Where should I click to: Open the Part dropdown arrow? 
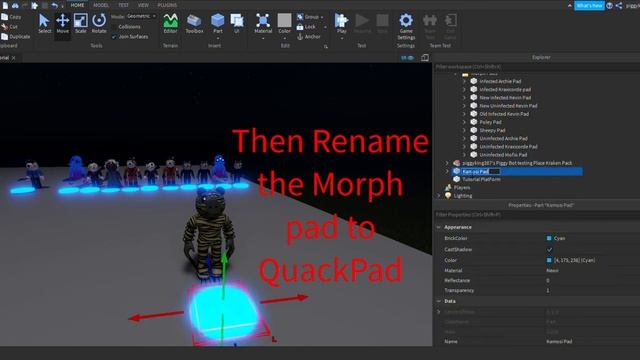[218, 38]
